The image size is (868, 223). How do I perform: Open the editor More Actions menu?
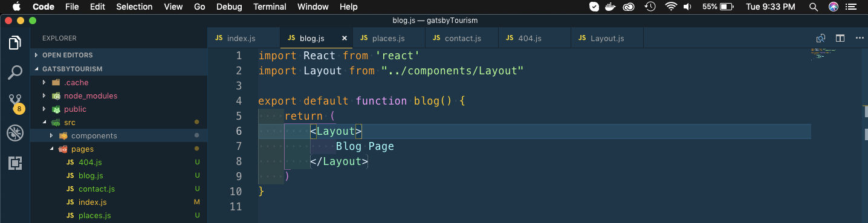(x=860, y=38)
